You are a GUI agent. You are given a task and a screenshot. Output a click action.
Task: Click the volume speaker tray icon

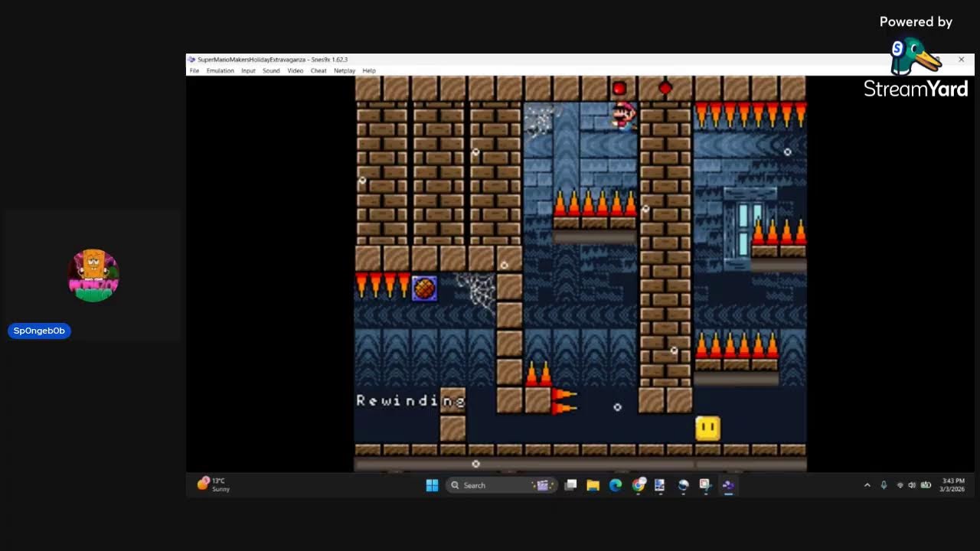pos(911,485)
